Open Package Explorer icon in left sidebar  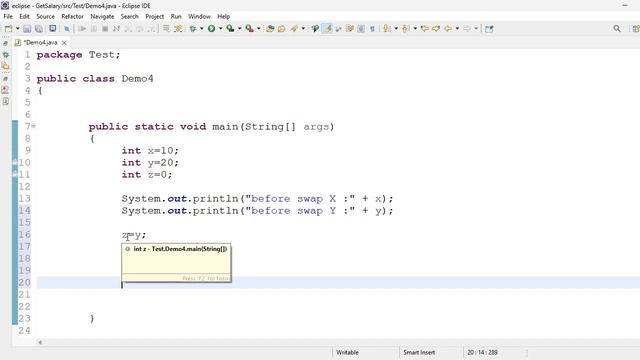(5, 66)
